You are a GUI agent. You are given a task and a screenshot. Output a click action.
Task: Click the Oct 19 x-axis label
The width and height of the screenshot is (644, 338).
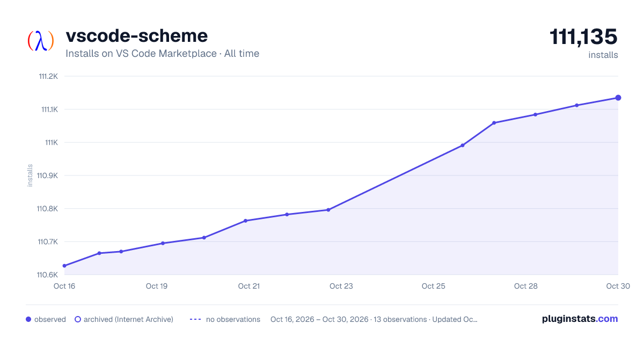(x=157, y=286)
